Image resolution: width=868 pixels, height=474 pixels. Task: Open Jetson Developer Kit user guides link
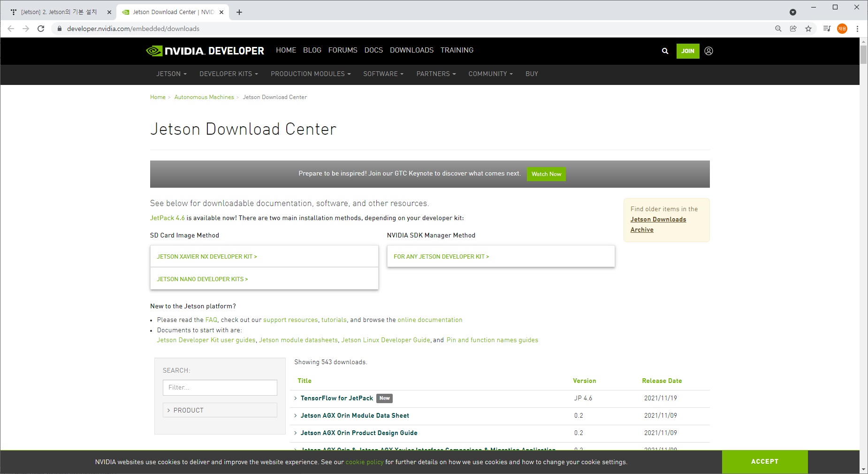point(206,340)
